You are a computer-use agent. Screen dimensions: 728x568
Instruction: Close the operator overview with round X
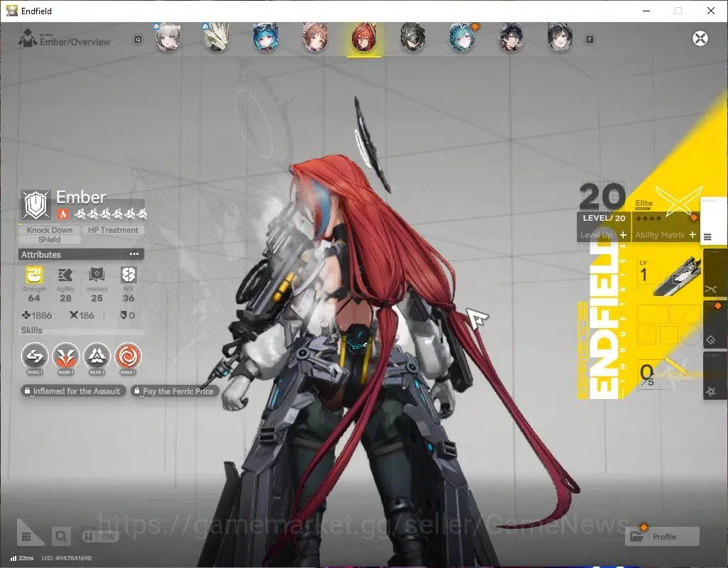pos(700,38)
